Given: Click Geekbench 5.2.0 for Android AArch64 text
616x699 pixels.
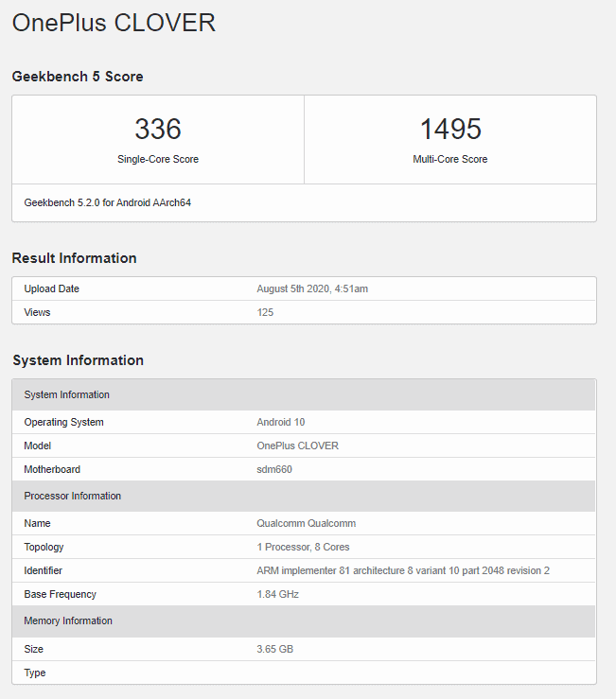Looking at the screenshot, I should (x=108, y=202).
